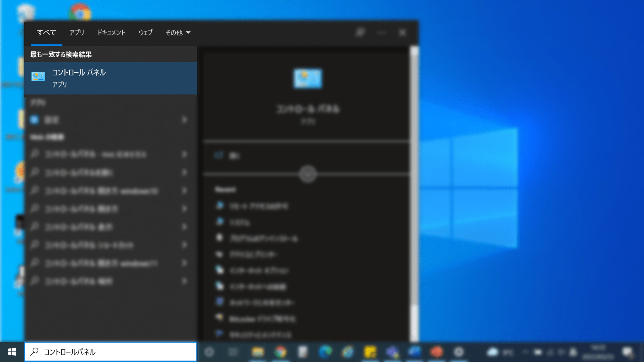Open the Chrome shortcut on the desktop
The width and height of the screenshot is (644, 362).
tap(80, 12)
